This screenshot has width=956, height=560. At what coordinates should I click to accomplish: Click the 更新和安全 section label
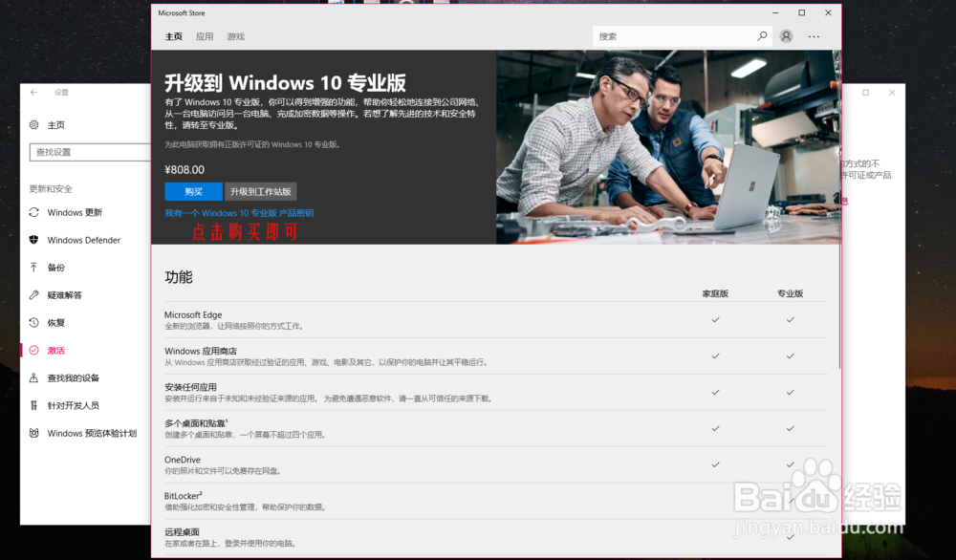(x=51, y=189)
